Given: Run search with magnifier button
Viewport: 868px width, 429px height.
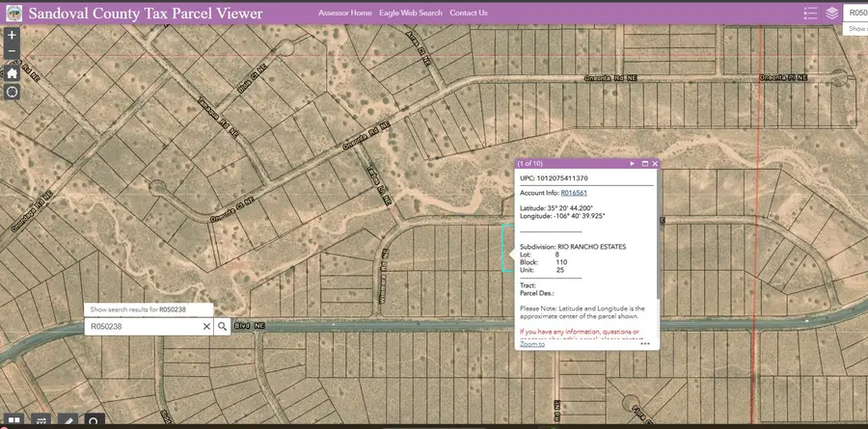Looking at the screenshot, I should (x=222, y=327).
